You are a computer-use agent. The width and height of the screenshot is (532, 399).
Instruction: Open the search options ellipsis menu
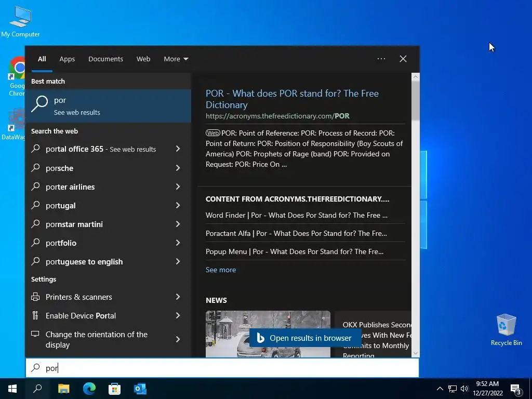click(x=381, y=59)
